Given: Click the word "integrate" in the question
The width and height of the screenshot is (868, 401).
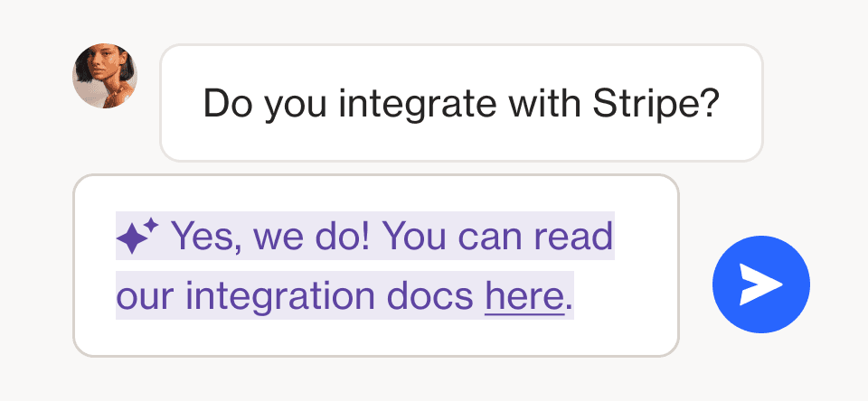Looking at the screenshot, I should 418,104.
